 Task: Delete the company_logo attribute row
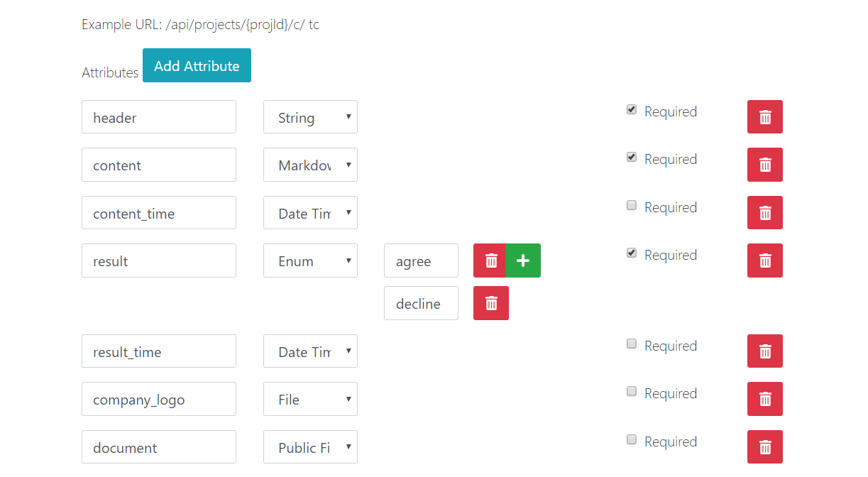pyautogui.click(x=764, y=399)
